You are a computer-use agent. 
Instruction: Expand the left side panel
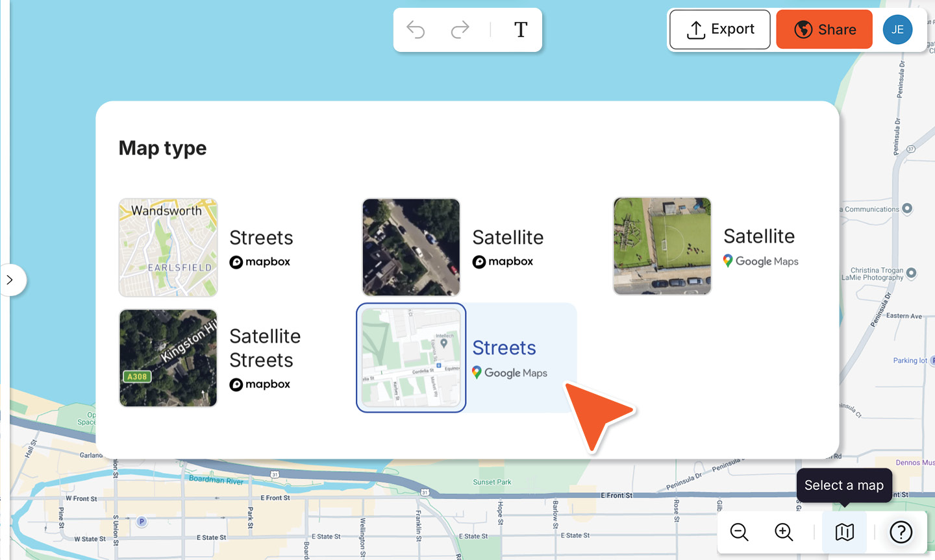click(x=9, y=280)
